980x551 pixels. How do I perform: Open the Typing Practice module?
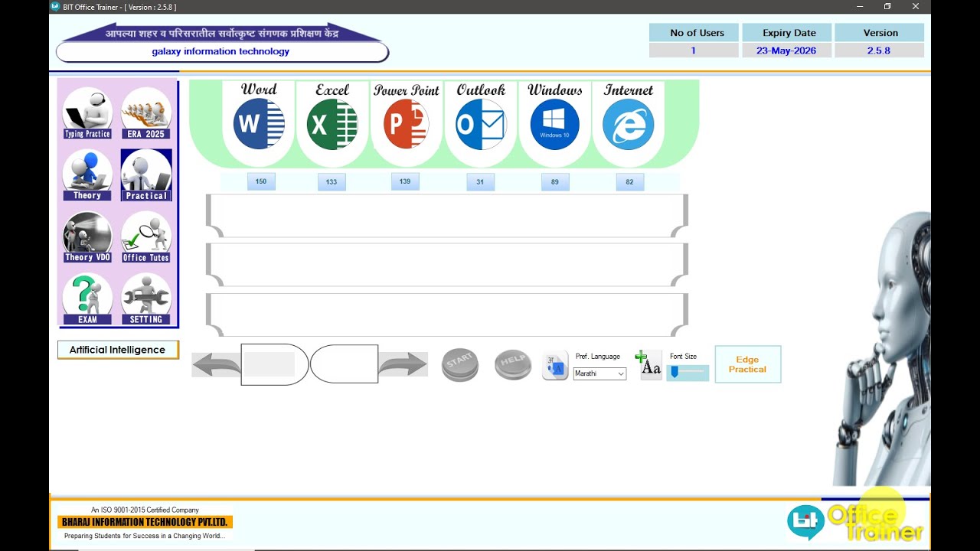tap(87, 113)
